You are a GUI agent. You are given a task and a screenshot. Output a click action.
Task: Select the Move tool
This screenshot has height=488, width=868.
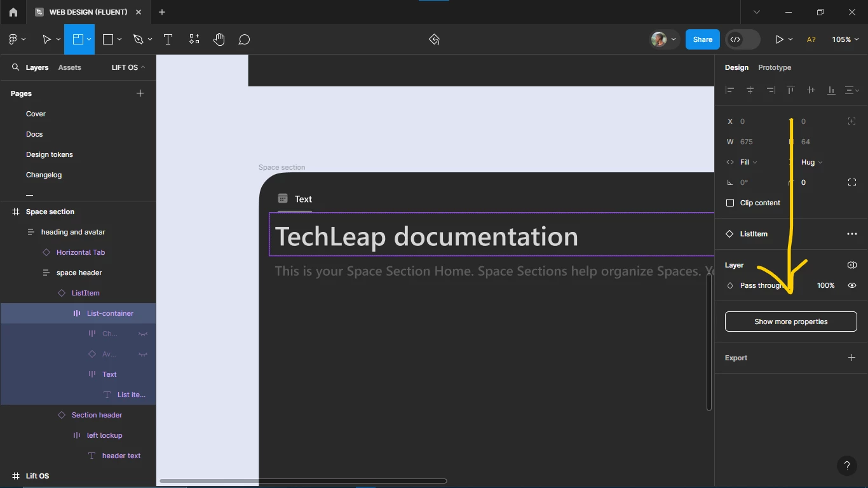[x=46, y=39]
